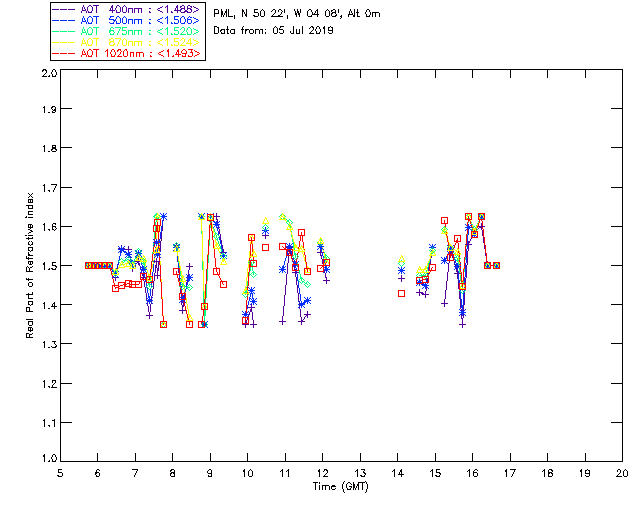Screen dimensions: 640x512
Task: Click the 2.0 tick on the y-axis
Action: (x=48, y=74)
